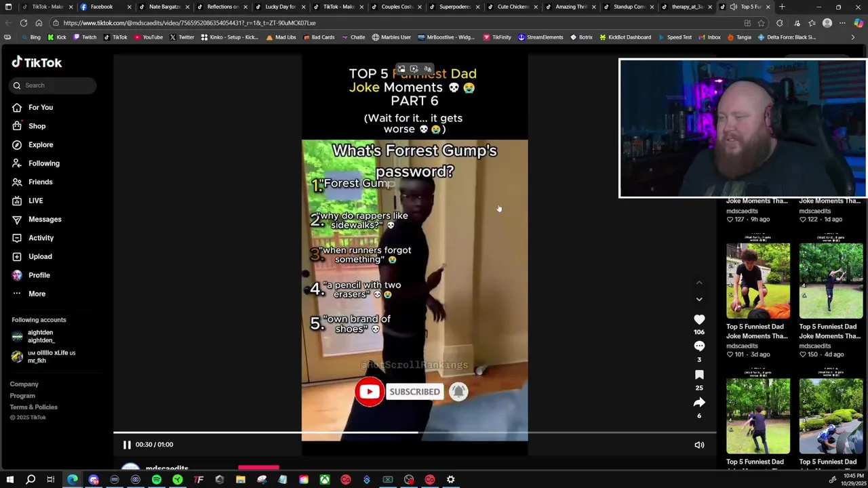The image size is (868, 488).
Task: Save the video with the bookmark icon
Action: pos(699,375)
